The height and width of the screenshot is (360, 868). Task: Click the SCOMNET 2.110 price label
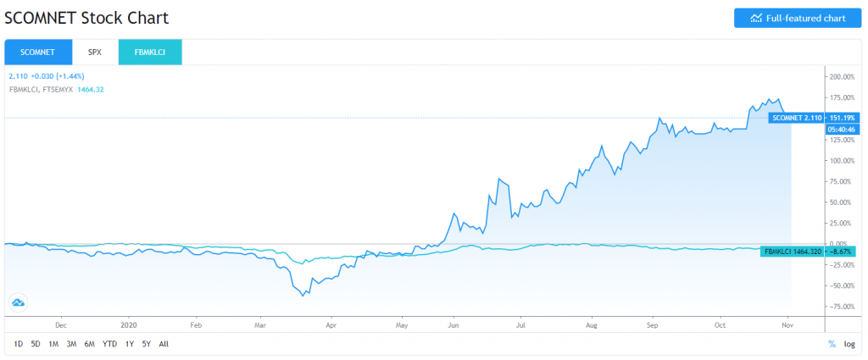pos(797,118)
